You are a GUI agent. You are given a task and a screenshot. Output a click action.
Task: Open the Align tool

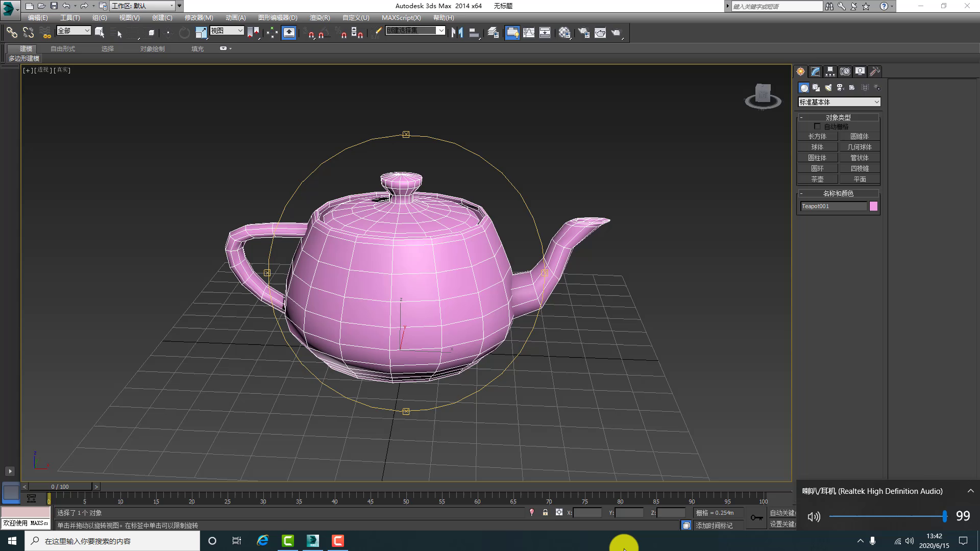click(474, 33)
